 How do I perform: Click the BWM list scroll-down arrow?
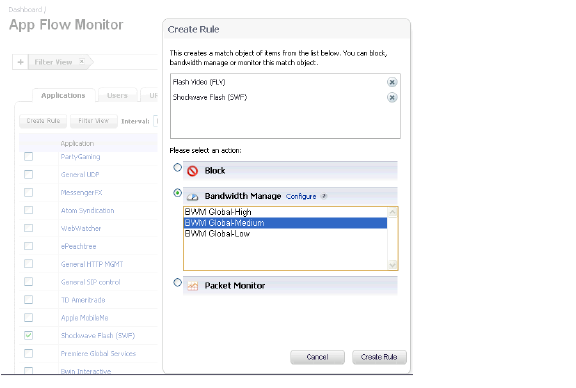pos(392,265)
